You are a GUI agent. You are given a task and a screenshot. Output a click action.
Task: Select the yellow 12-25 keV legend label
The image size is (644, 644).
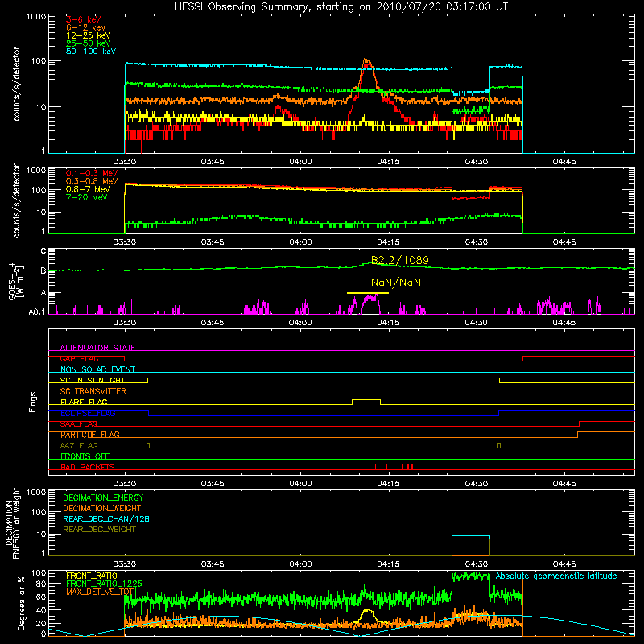tap(88, 35)
